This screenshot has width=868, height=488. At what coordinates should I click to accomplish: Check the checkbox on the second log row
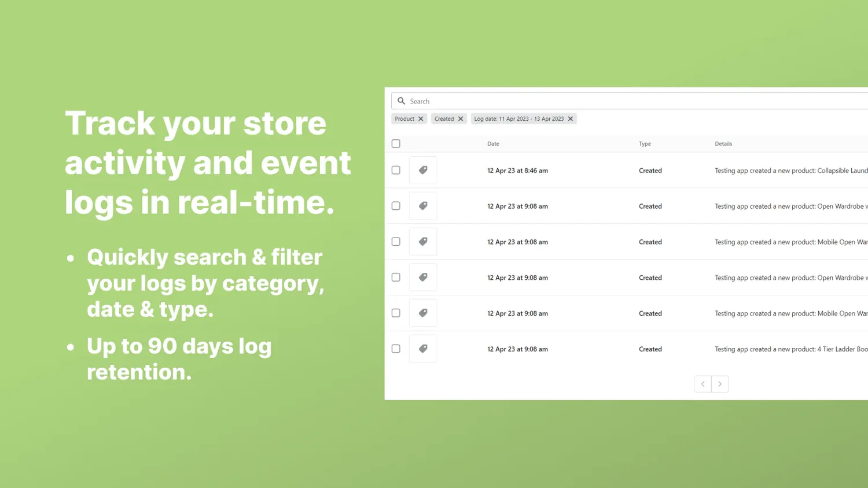(396, 205)
